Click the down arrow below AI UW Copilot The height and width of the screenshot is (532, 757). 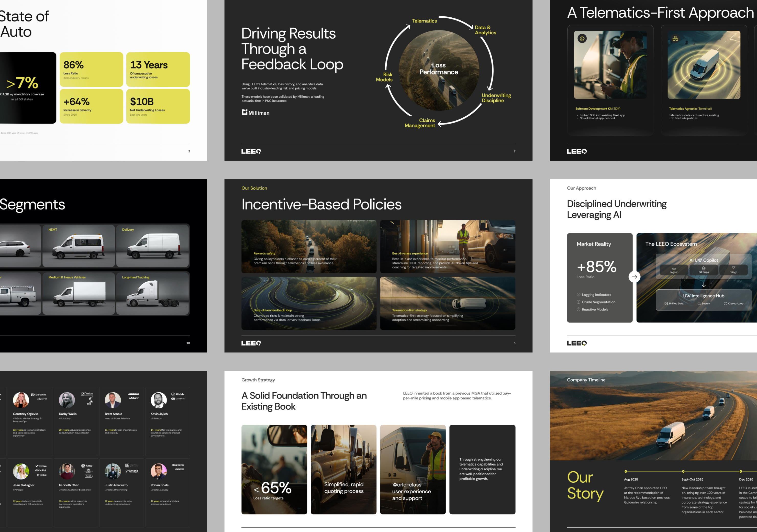point(704,284)
